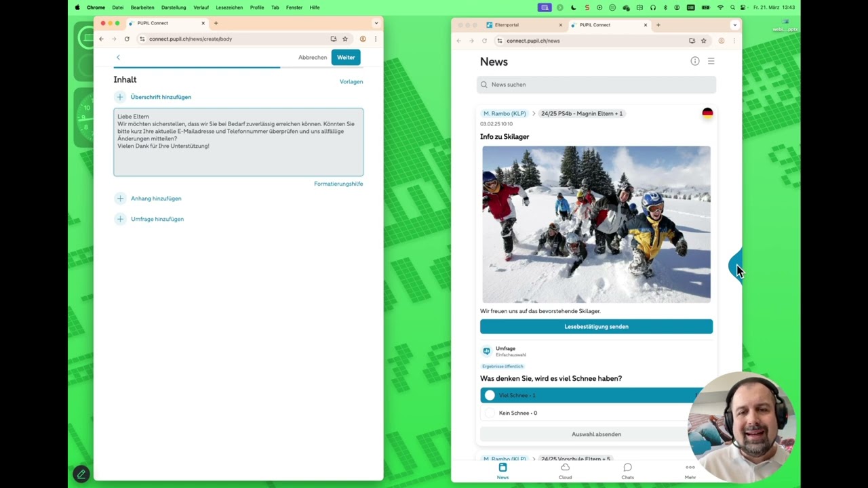
Task: Click Abbrechen in the news editor
Action: pyautogui.click(x=313, y=58)
